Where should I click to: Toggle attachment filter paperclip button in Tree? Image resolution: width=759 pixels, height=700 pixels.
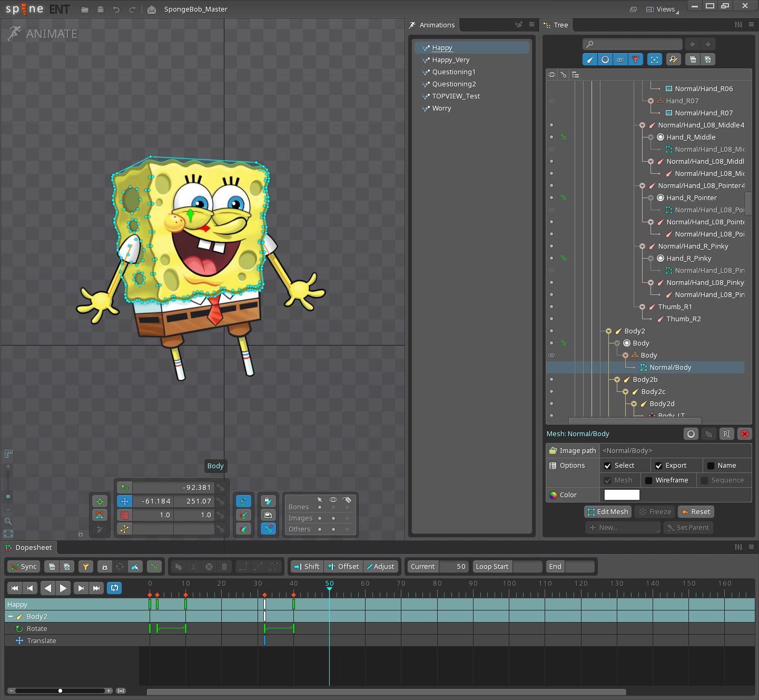[620, 60]
